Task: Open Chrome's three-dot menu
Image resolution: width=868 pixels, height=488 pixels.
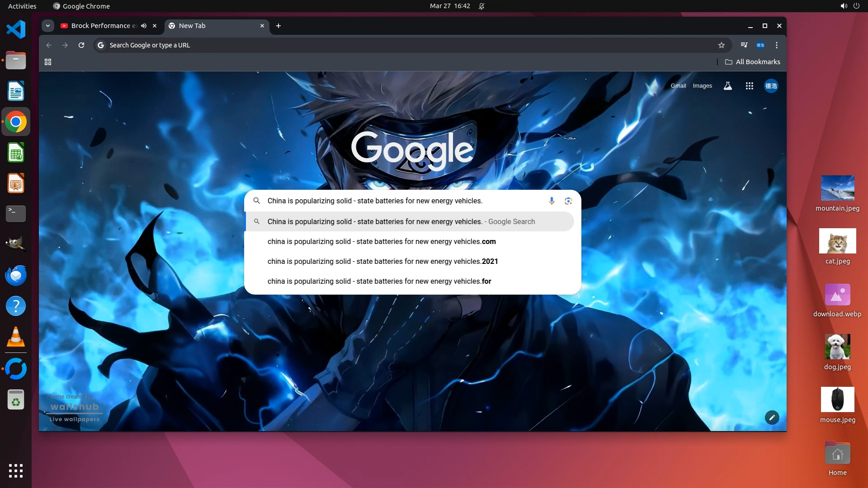Action: point(777,45)
